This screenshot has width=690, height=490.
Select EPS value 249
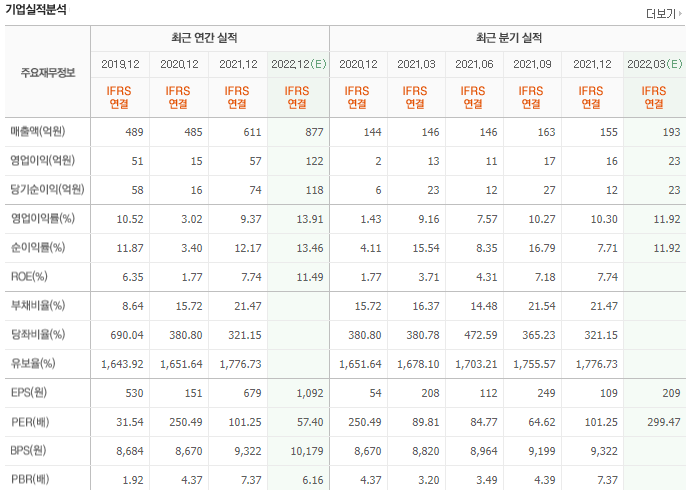(x=546, y=393)
